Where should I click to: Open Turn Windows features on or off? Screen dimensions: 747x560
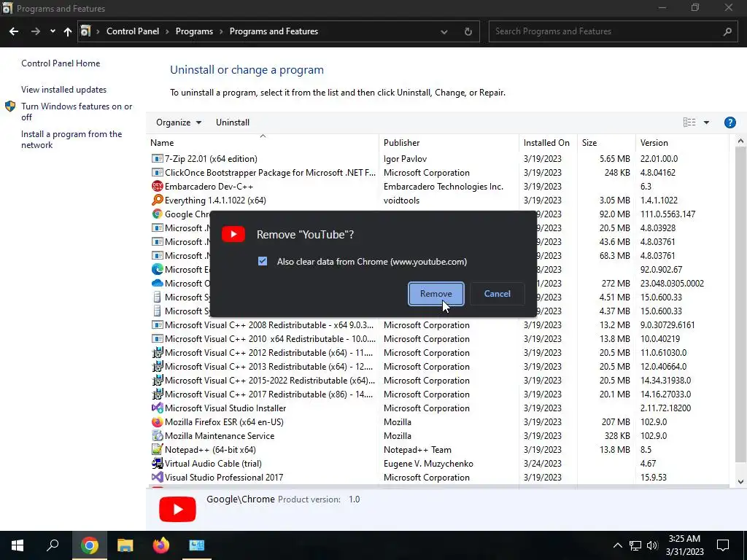click(77, 112)
